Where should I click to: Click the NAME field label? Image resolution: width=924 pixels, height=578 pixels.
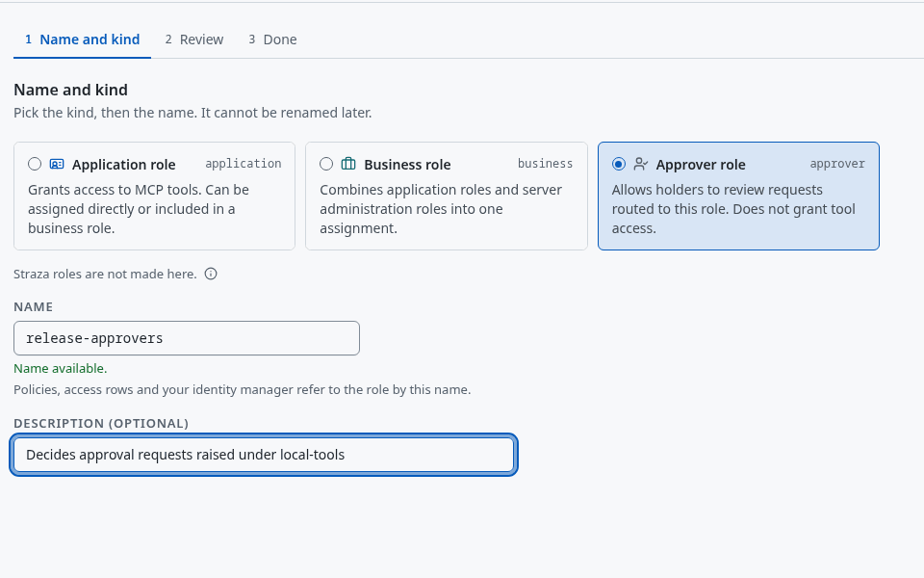point(33,306)
